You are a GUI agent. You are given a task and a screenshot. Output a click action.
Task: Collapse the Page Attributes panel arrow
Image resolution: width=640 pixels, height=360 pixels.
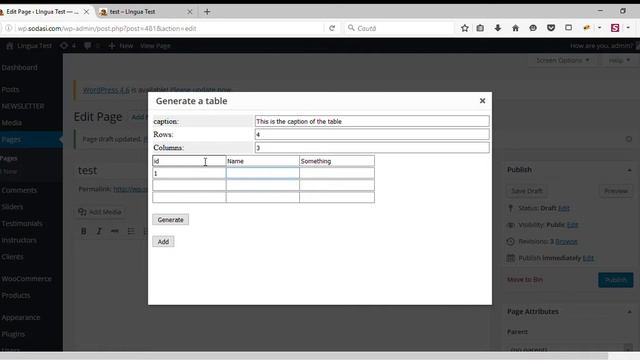[629, 312]
